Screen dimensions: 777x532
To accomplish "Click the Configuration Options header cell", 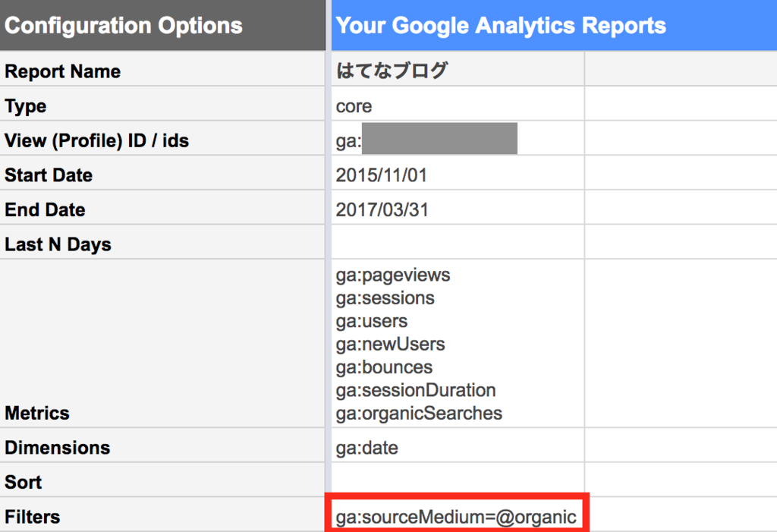I will click(163, 26).
